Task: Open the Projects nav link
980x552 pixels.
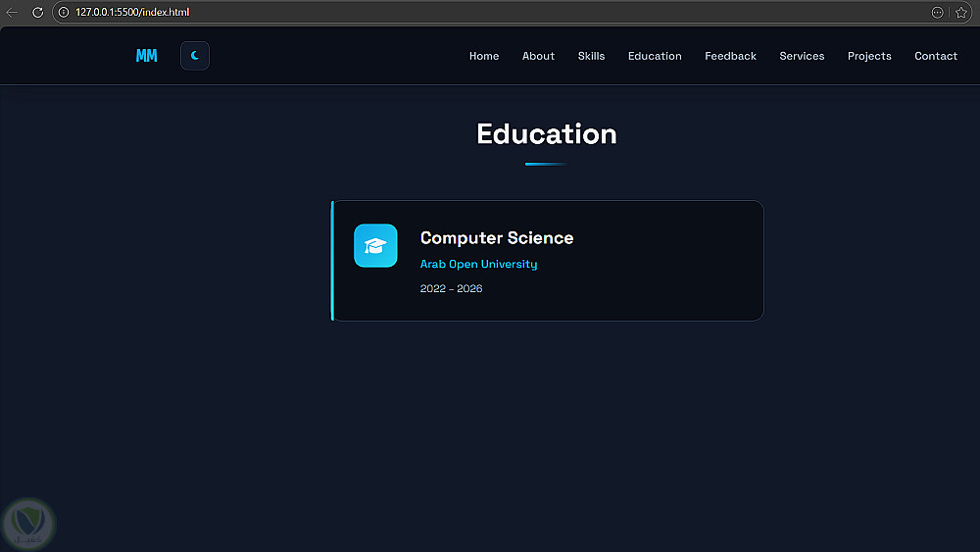Action: point(868,56)
